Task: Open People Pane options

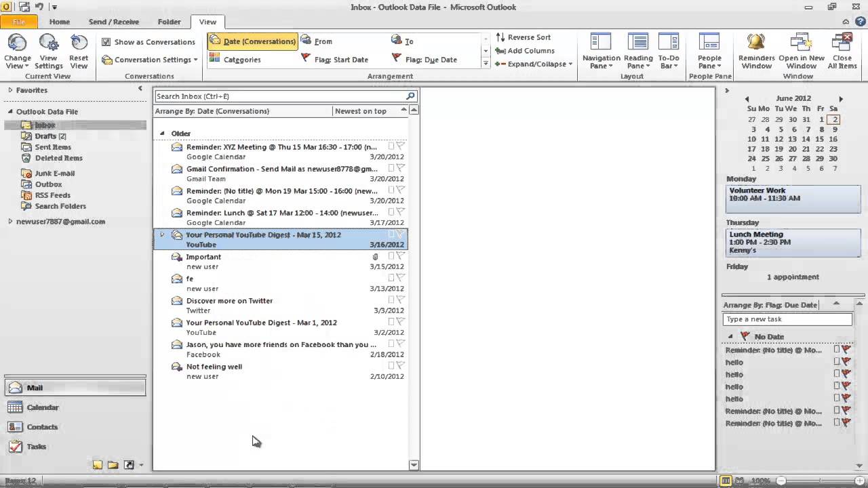Action: tap(709, 52)
